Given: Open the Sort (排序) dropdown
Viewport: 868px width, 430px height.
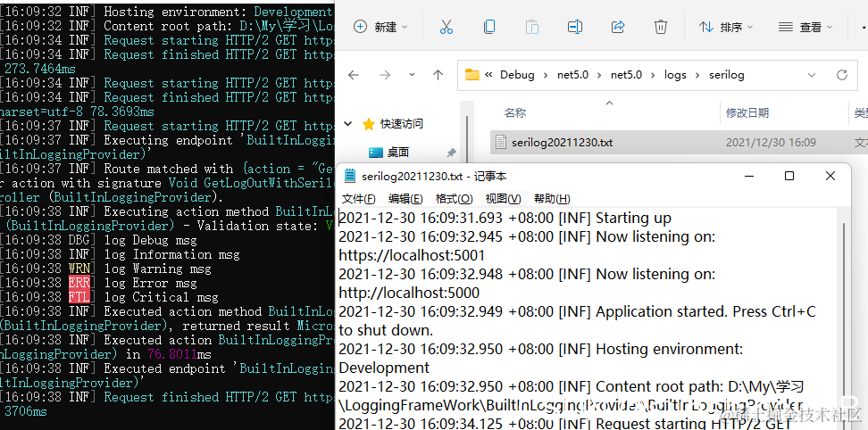Looking at the screenshot, I should [x=726, y=27].
